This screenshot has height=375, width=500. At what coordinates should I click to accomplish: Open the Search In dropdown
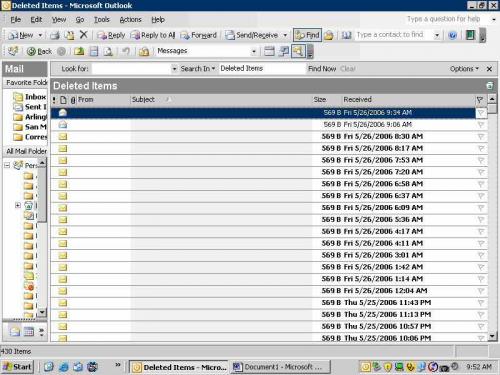(x=198, y=69)
